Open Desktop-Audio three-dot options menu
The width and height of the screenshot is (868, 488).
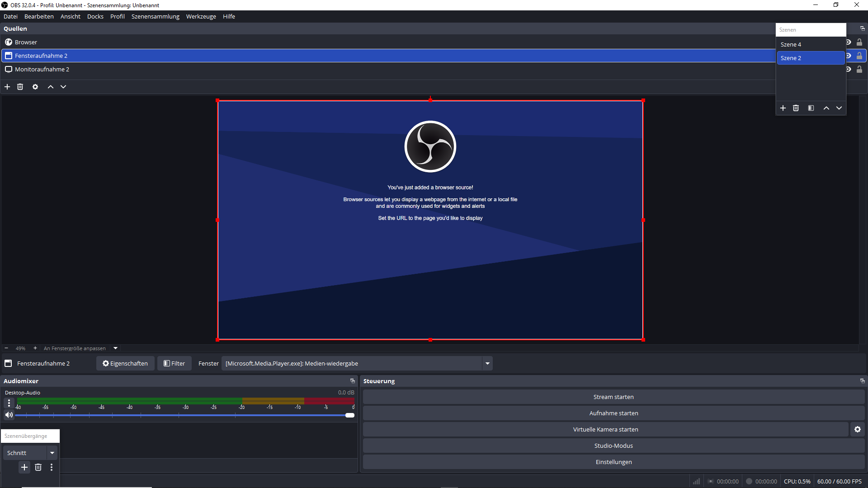(x=9, y=403)
